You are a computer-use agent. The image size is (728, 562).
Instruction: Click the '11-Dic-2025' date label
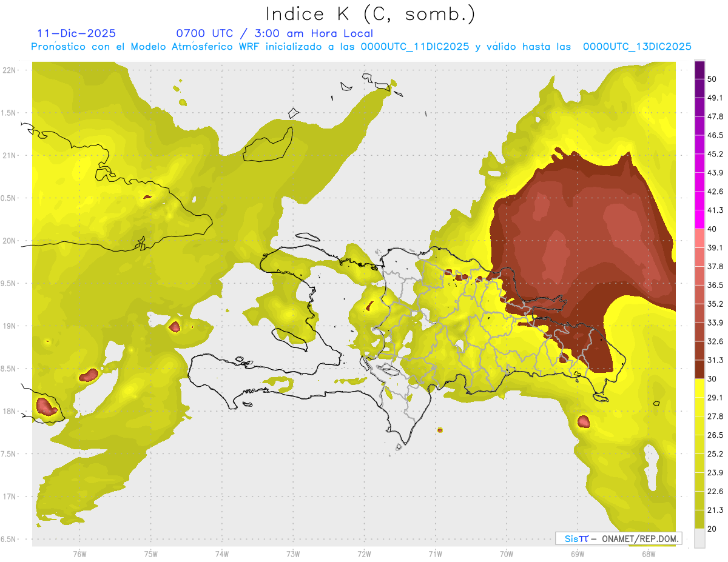click(76, 33)
